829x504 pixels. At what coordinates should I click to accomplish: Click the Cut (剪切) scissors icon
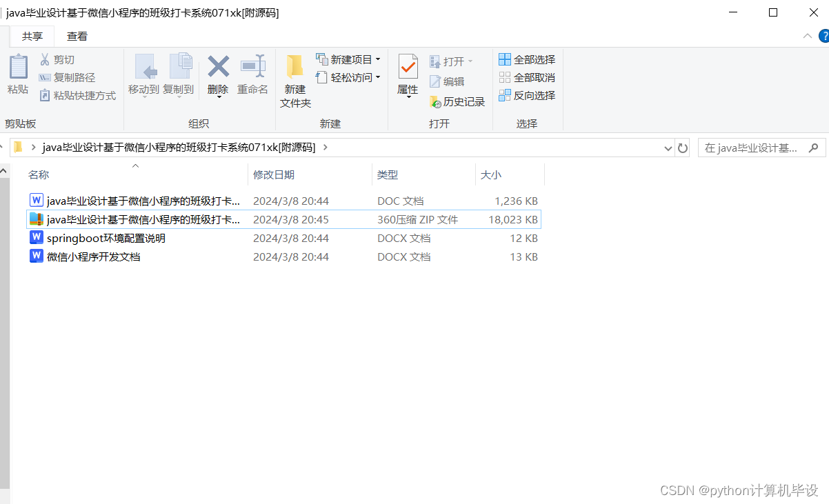click(x=45, y=60)
